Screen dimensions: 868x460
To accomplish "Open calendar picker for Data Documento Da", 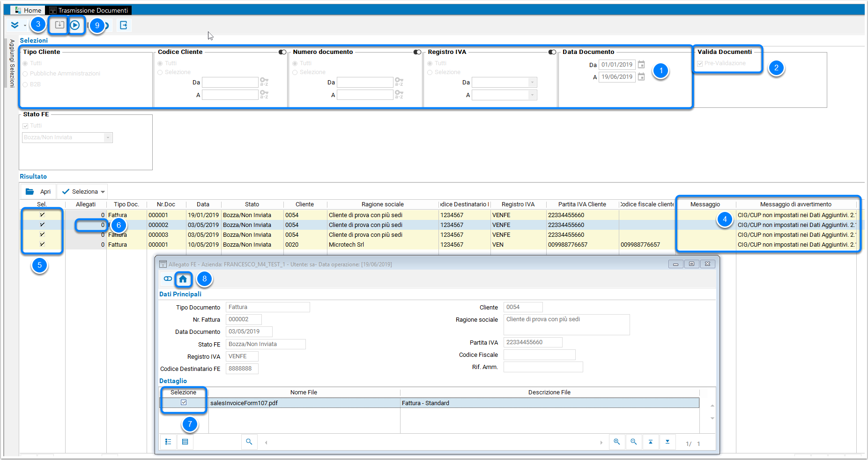I will (x=641, y=65).
